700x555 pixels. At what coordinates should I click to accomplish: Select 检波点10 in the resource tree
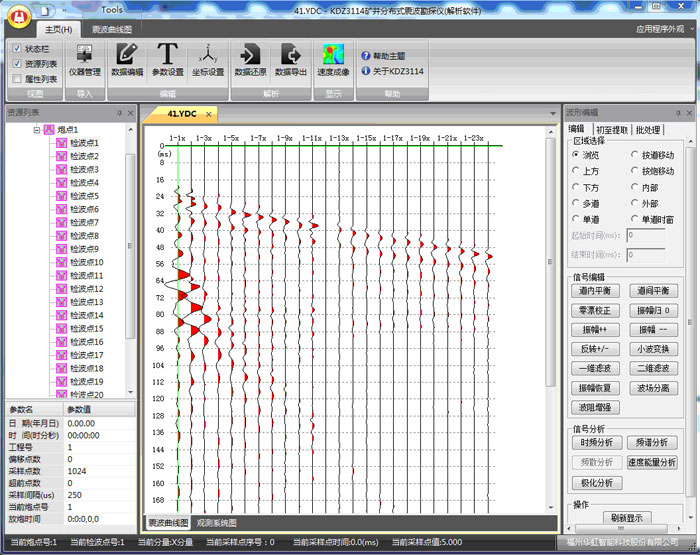click(86, 262)
